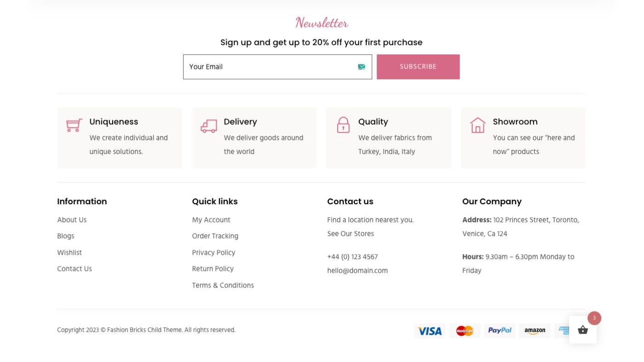Select the Order Tracking link
The image size is (644, 362).
pyautogui.click(x=215, y=236)
